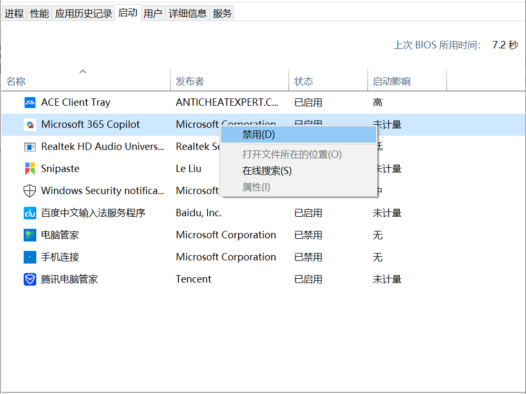Choose 在线搜索(S) in the context menu

(x=299, y=171)
